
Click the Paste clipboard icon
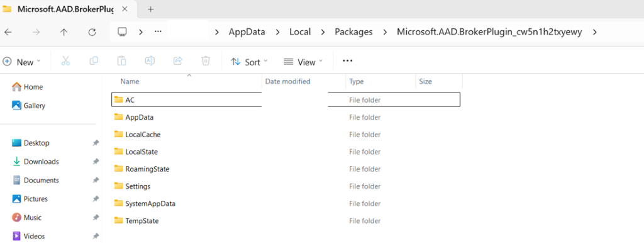point(121,61)
